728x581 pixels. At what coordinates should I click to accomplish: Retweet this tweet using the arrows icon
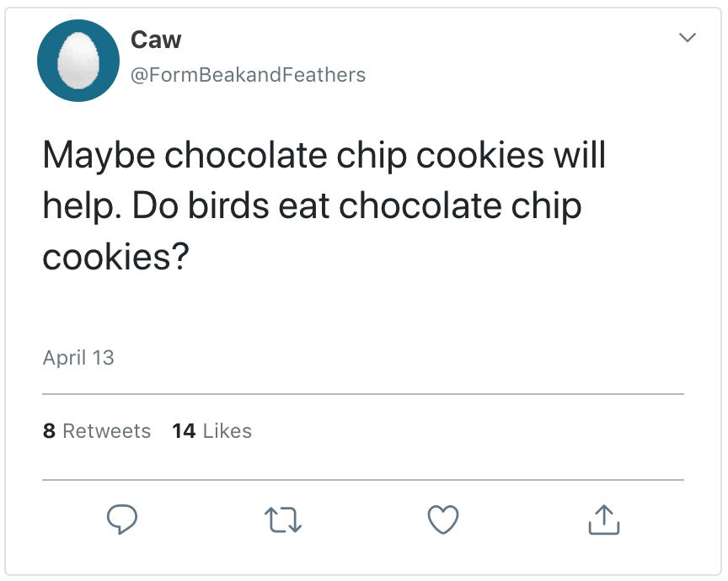coord(282,520)
